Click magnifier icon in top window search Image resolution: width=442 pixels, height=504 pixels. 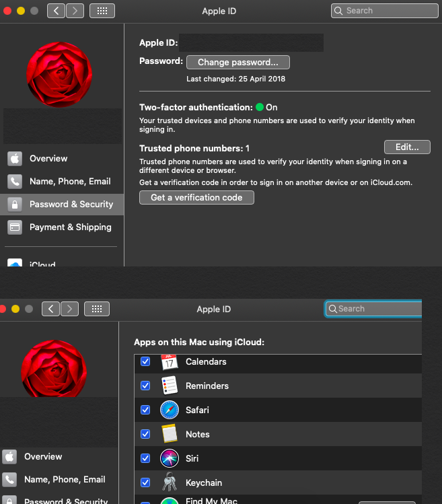click(338, 11)
